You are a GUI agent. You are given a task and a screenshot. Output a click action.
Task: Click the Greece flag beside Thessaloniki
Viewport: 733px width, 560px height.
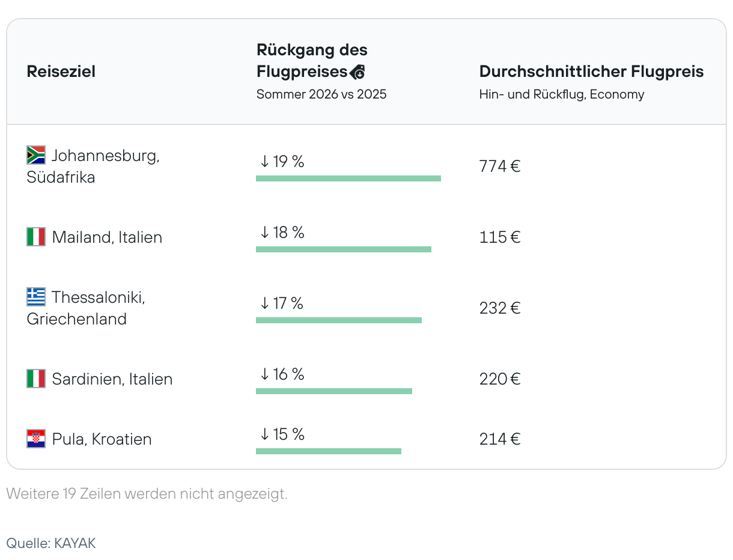[36, 297]
